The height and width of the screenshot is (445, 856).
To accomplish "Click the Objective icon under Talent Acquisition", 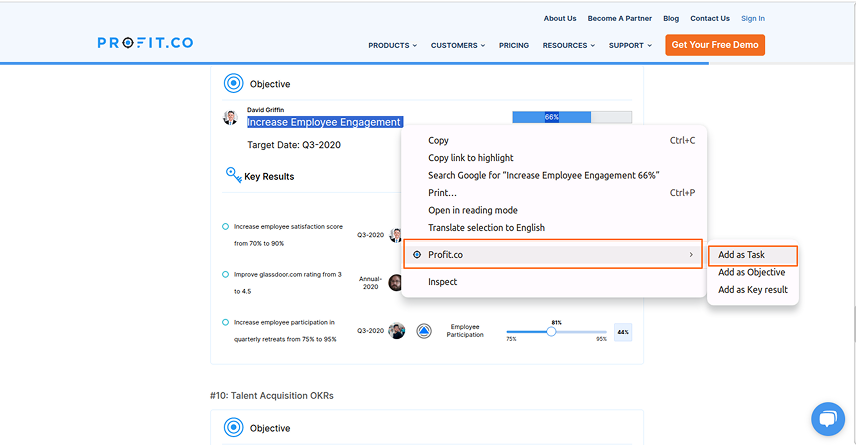I will pyautogui.click(x=234, y=427).
